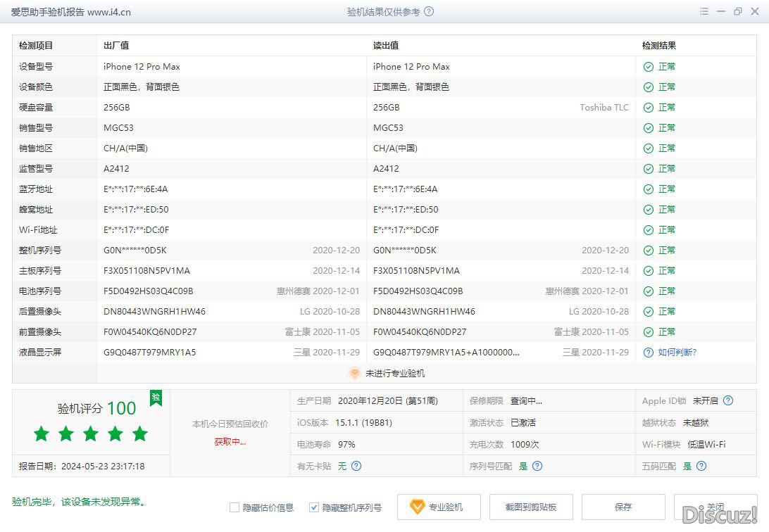Click the 检测项目 column header
The width and height of the screenshot is (769, 532).
pos(36,46)
